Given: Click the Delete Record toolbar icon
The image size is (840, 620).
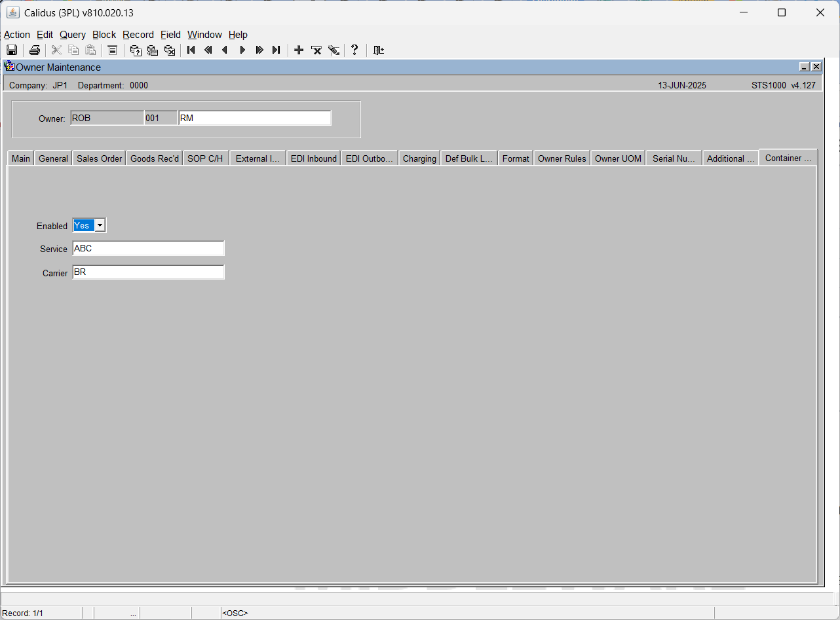Looking at the screenshot, I should [316, 50].
